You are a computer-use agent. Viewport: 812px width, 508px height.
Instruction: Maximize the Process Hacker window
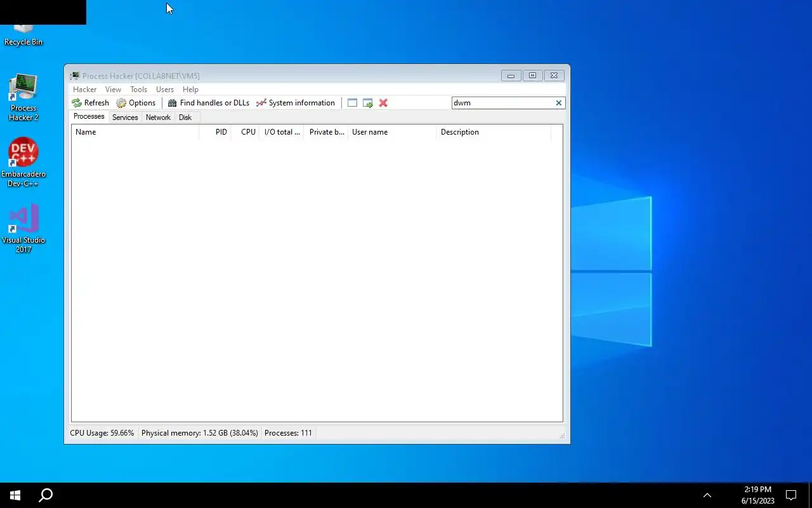[x=532, y=76]
